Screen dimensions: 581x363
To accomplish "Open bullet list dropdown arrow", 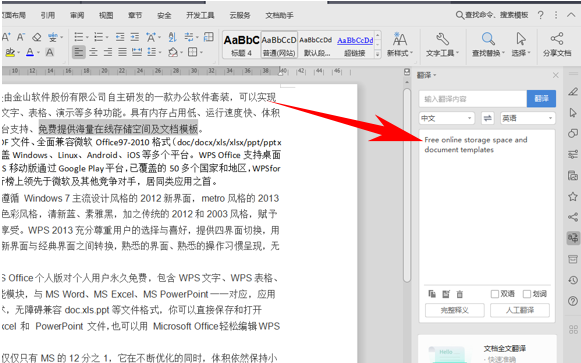I will (87, 37).
